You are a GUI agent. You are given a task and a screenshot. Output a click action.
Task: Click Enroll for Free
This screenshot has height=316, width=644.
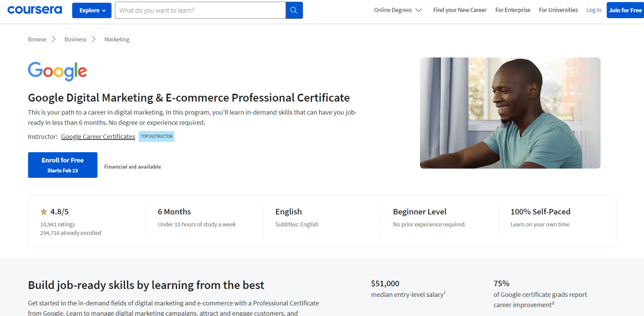[x=63, y=165]
